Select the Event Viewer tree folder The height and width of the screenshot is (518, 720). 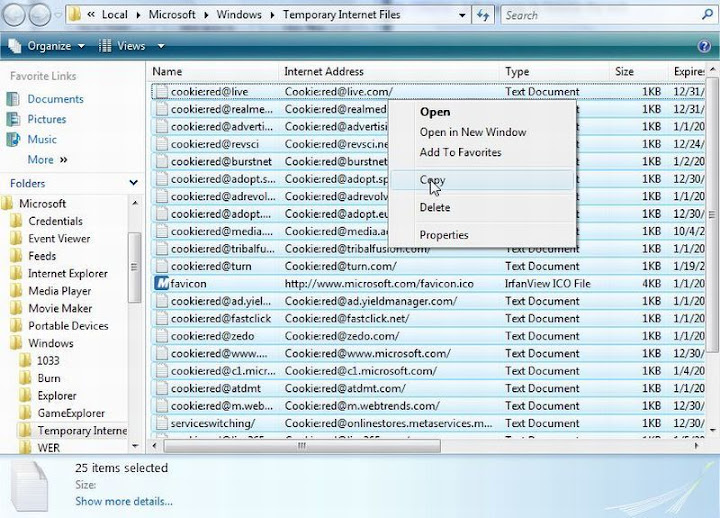tap(59, 238)
